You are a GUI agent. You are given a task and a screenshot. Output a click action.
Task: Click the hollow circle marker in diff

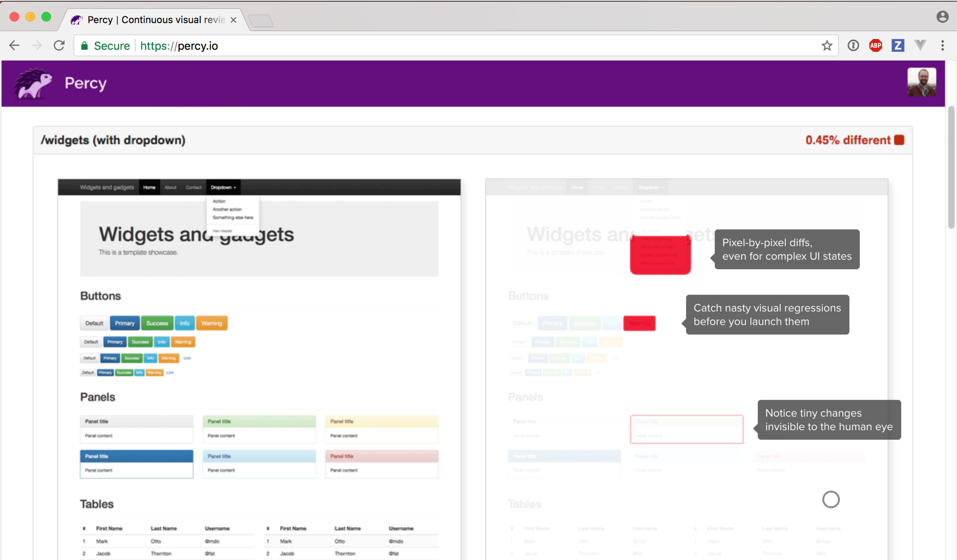point(830,499)
